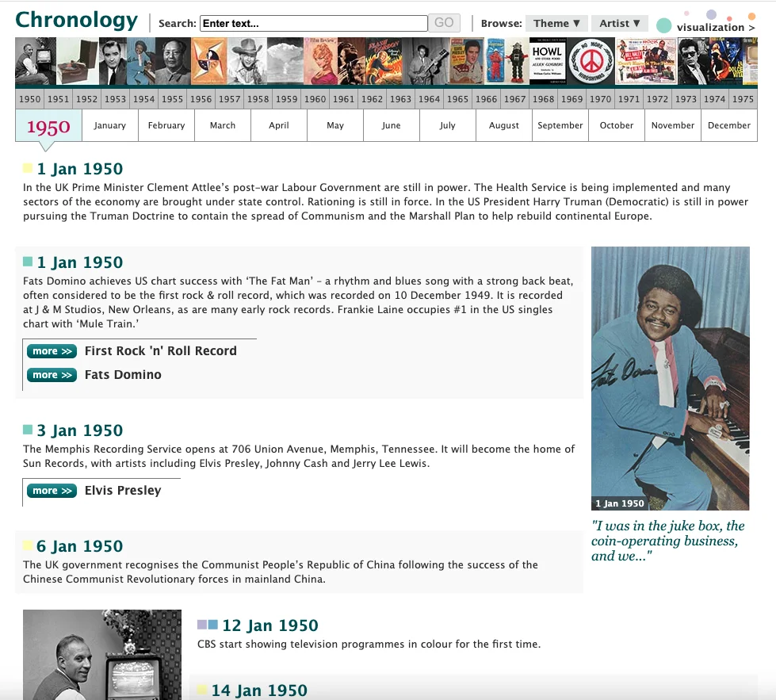Select year 1969 on the timeline
The height and width of the screenshot is (700, 776).
572,99
